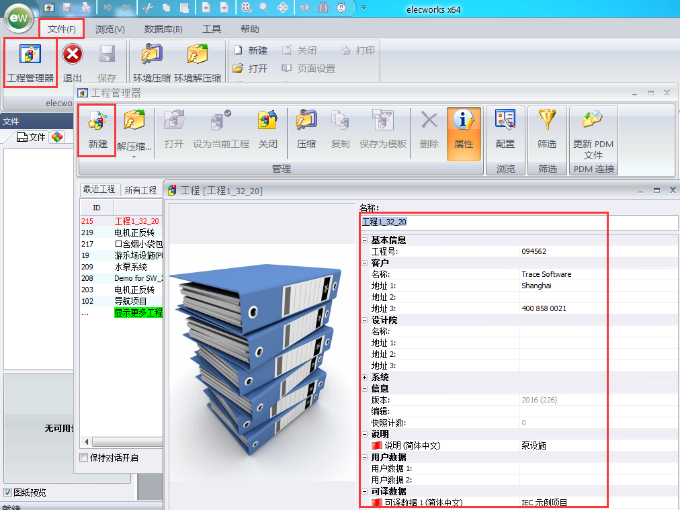
Task: Click the 新建 new project icon
Action: (98, 129)
